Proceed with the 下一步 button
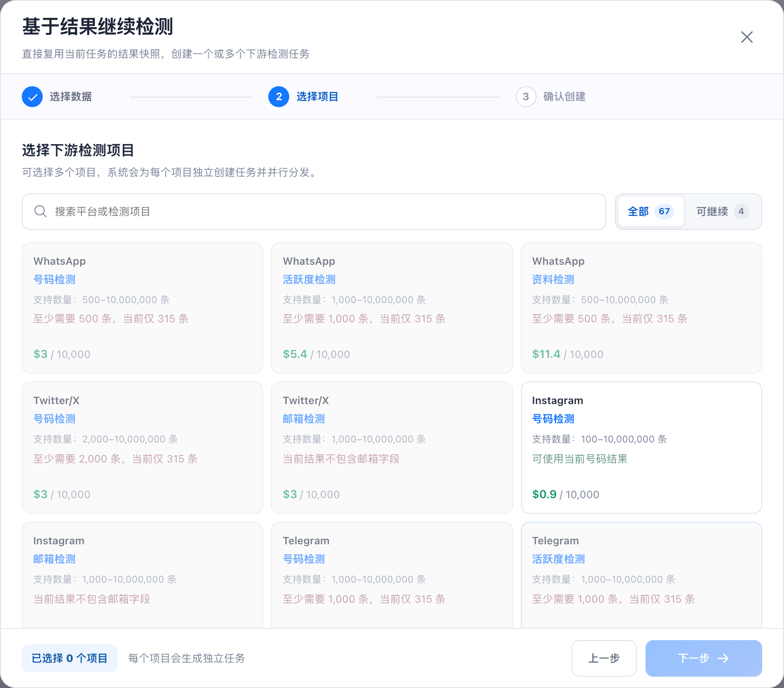Viewport: 784px width, 688px height. (x=704, y=658)
